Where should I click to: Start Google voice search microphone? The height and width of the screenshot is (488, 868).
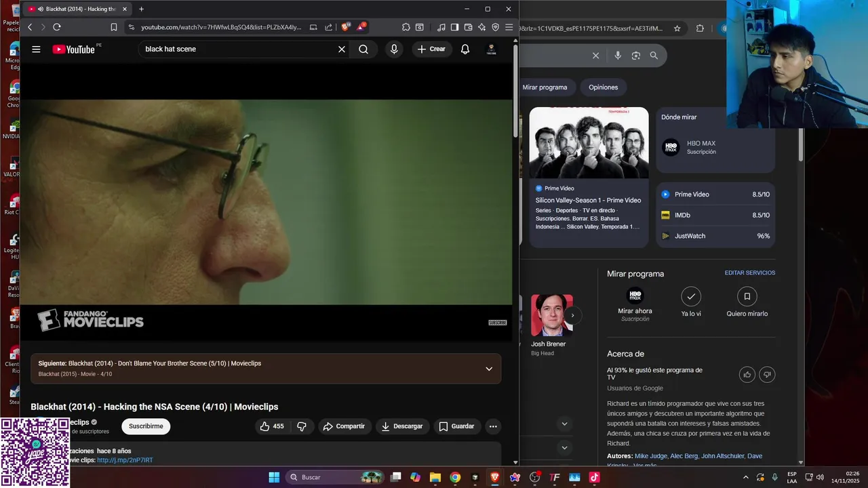pos(618,56)
